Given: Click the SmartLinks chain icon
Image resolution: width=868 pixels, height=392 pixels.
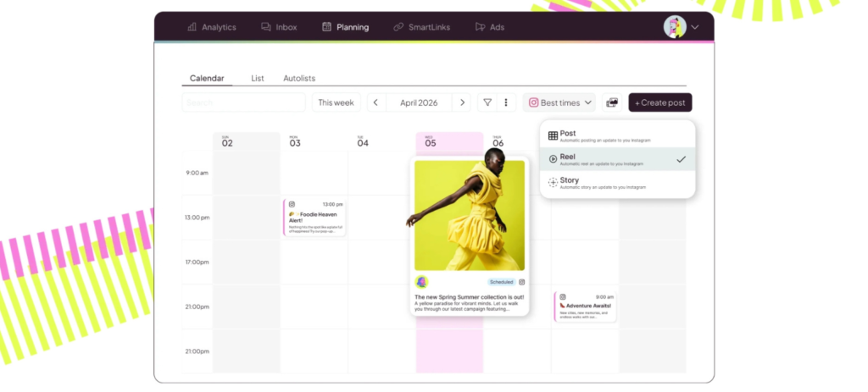Looking at the screenshot, I should pyautogui.click(x=398, y=26).
